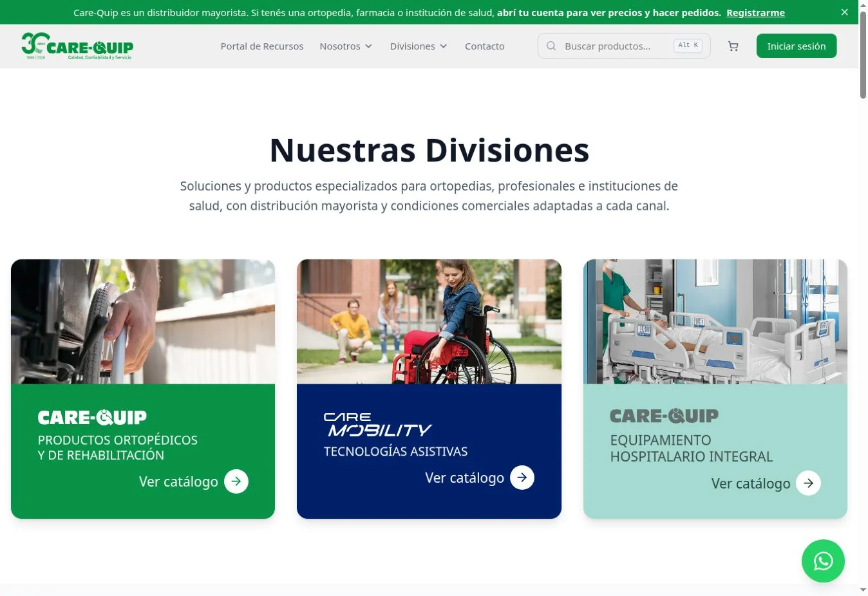Click arrow circle in Productos Ortopédicos card
The image size is (868, 596).
[x=236, y=481]
